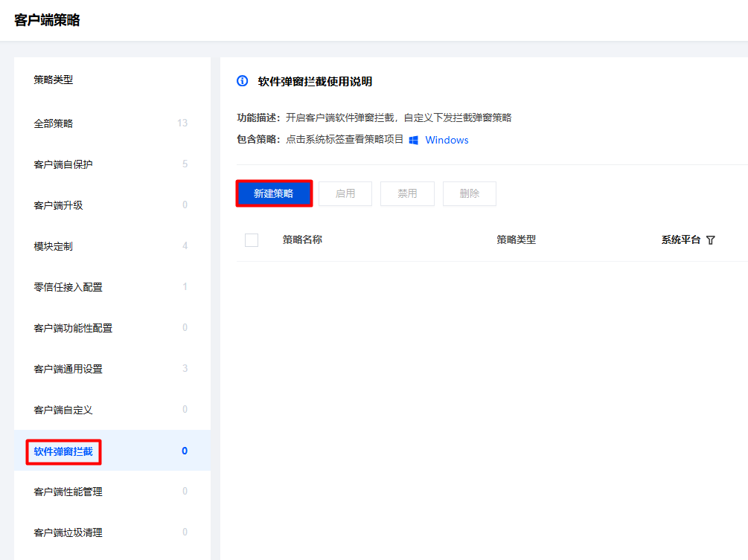Open the Windows system tag link
This screenshot has height=560, width=748.
(x=447, y=140)
